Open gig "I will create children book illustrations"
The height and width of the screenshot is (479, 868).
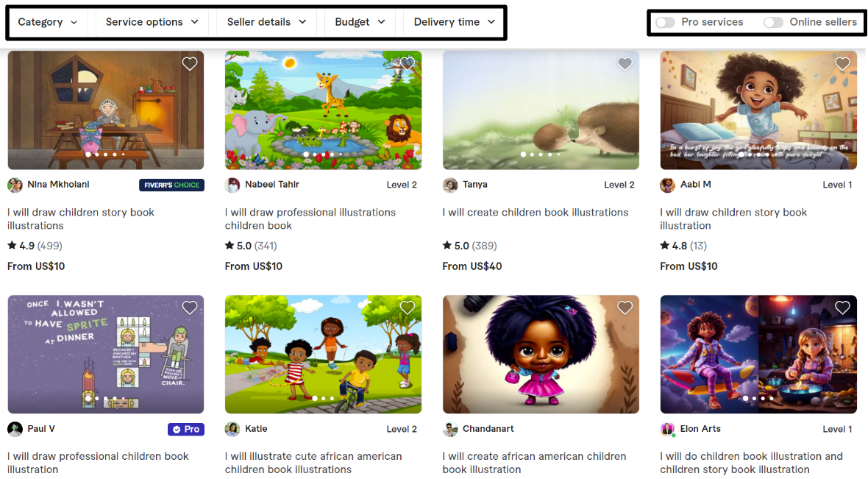(x=536, y=212)
